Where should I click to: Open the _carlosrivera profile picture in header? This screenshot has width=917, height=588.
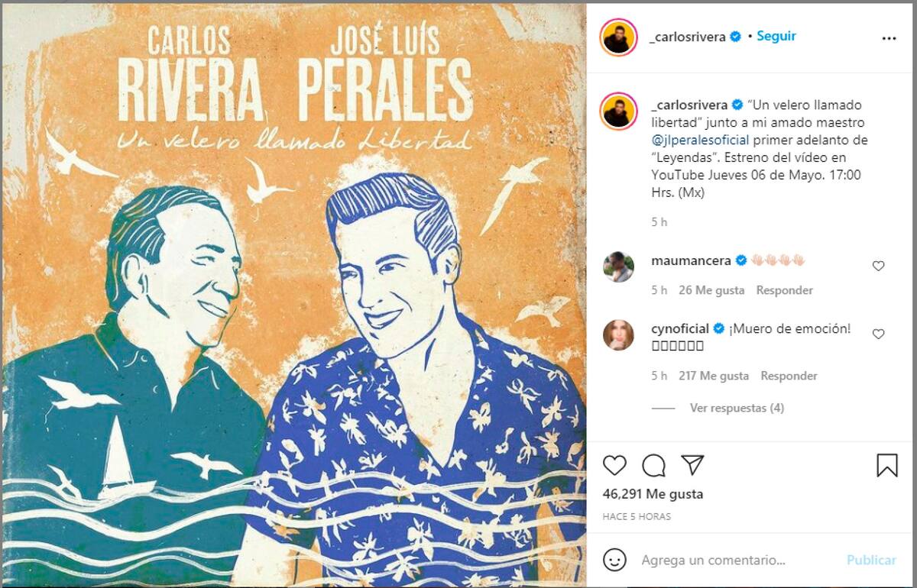coord(619,37)
